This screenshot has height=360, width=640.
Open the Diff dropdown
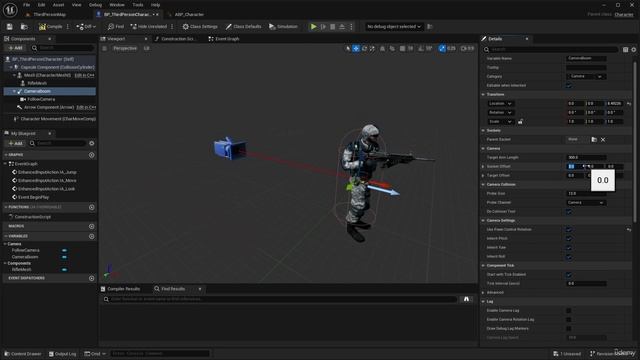[x=86, y=27]
